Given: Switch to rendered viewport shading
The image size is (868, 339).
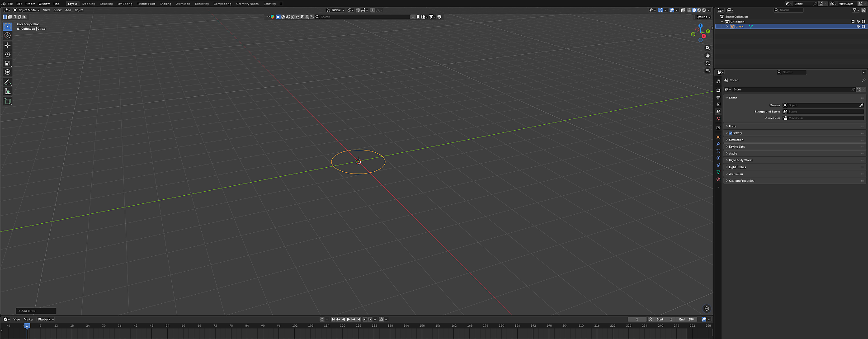Looking at the screenshot, I should click(703, 10).
